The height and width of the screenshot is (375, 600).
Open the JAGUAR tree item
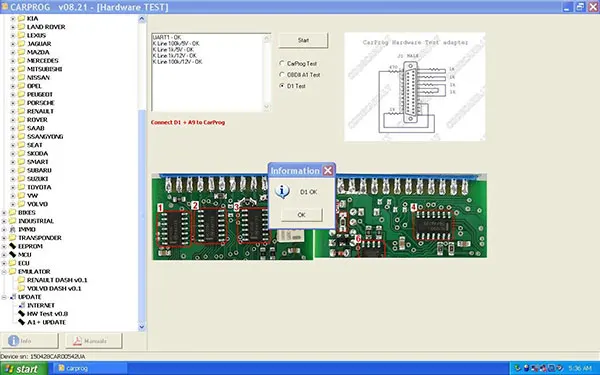click(x=39, y=44)
